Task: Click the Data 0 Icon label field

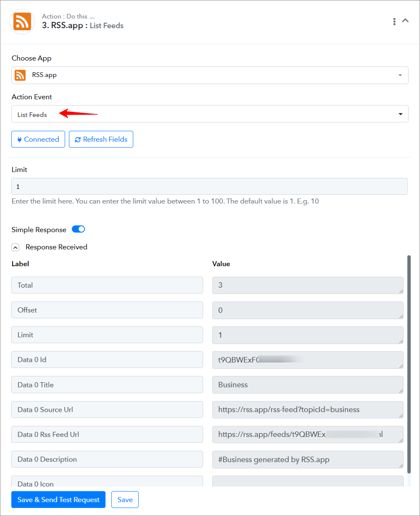Action: (x=107, y=482)
